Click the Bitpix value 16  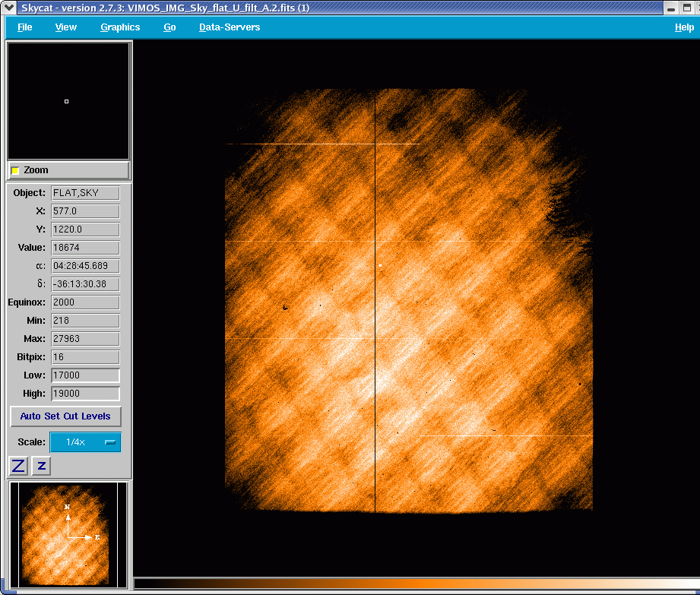coord(85,357)
